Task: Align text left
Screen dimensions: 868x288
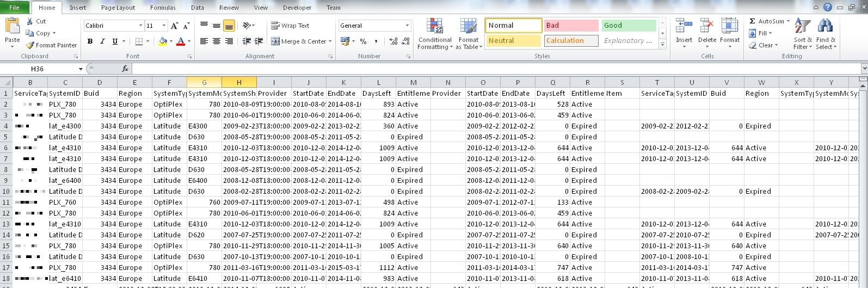Action: 204,41
